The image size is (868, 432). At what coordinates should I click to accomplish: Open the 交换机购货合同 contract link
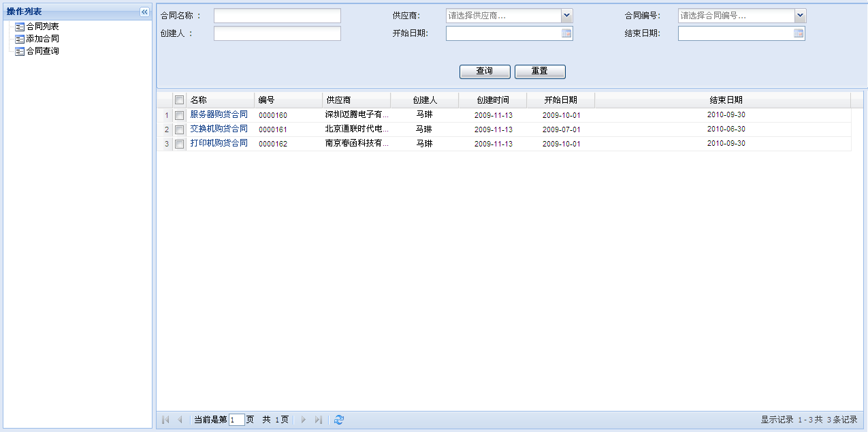219,129
